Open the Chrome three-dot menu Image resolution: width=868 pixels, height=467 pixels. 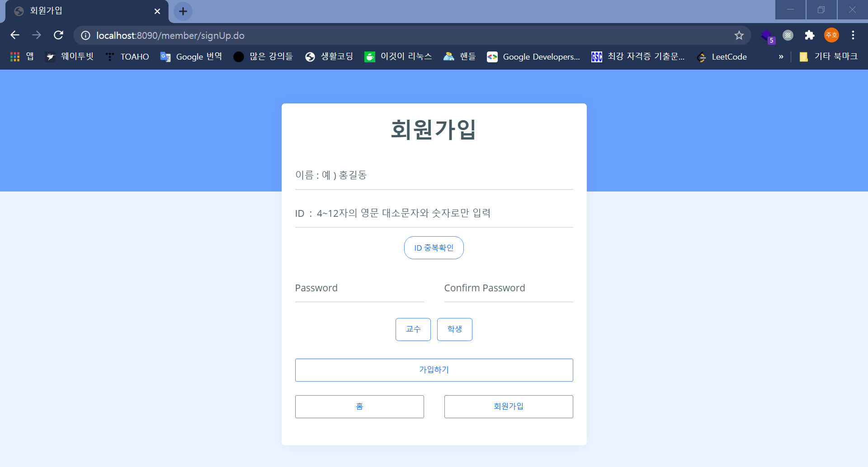pos(853,35)
